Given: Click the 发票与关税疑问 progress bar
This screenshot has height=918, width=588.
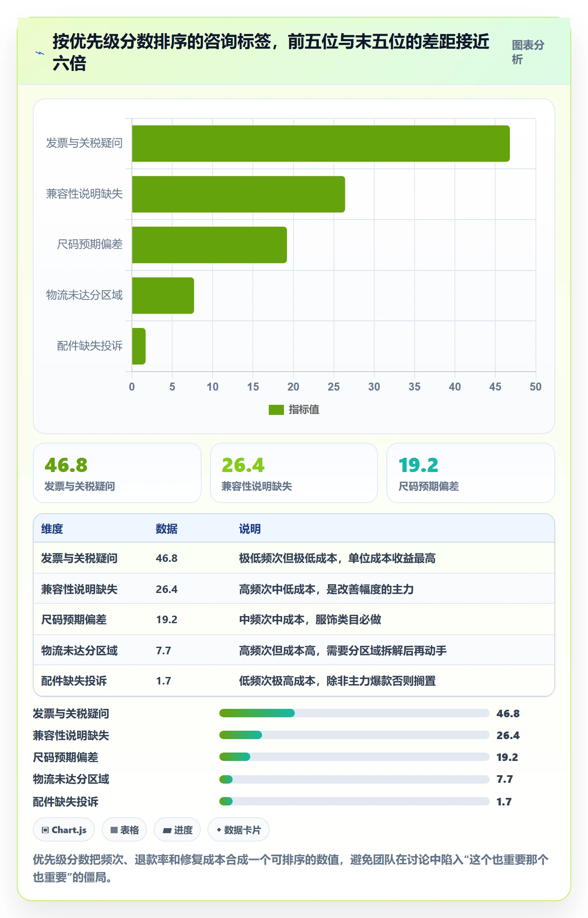Looking at the screenshot, I should [354, 713].
